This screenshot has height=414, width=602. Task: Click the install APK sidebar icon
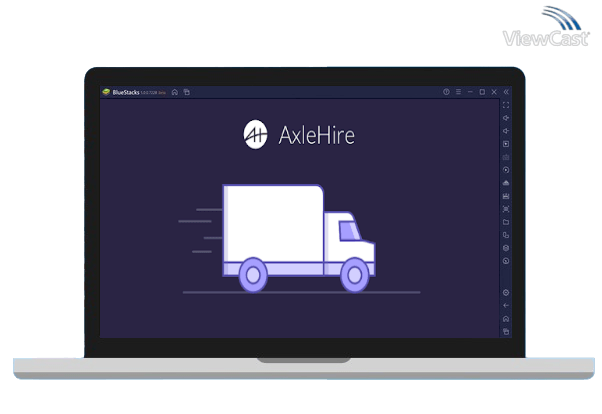[x=506, y=183]
